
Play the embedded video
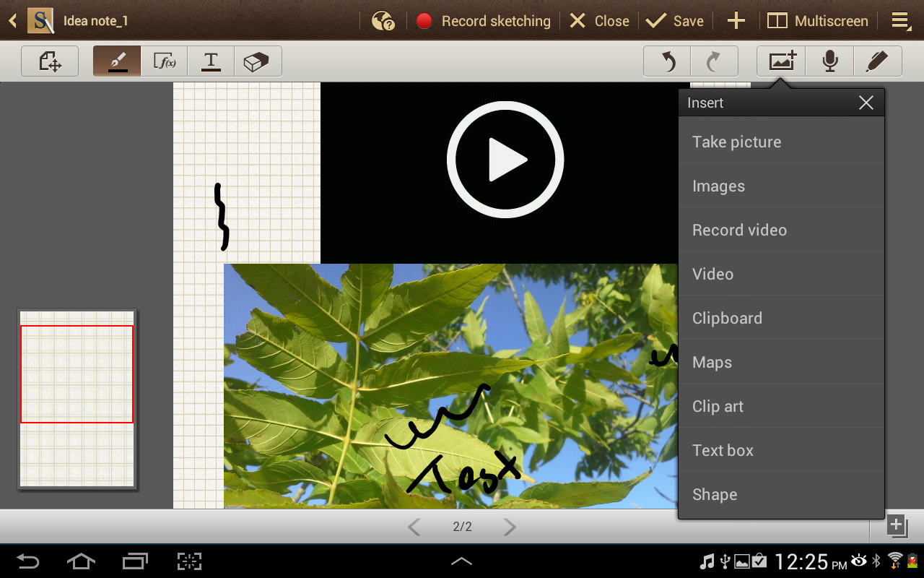pyautogui.click(x=505, y=160)
